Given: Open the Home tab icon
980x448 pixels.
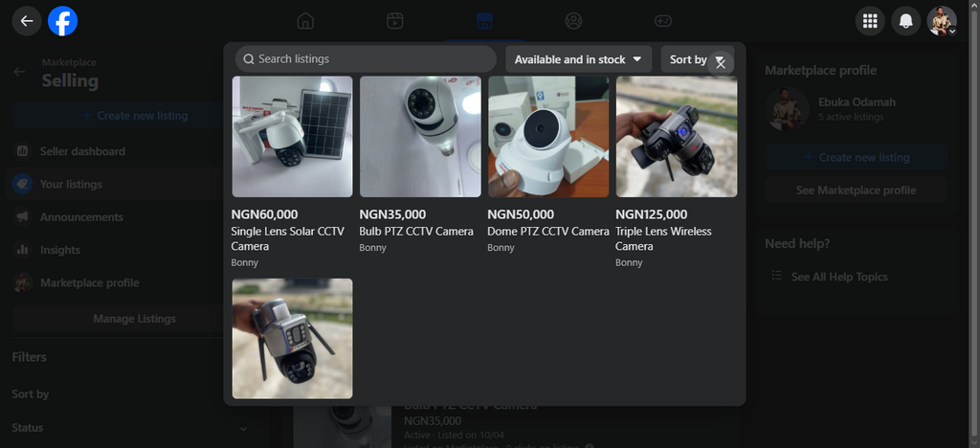Looking at the screenshot, I should tap(305, 21).
